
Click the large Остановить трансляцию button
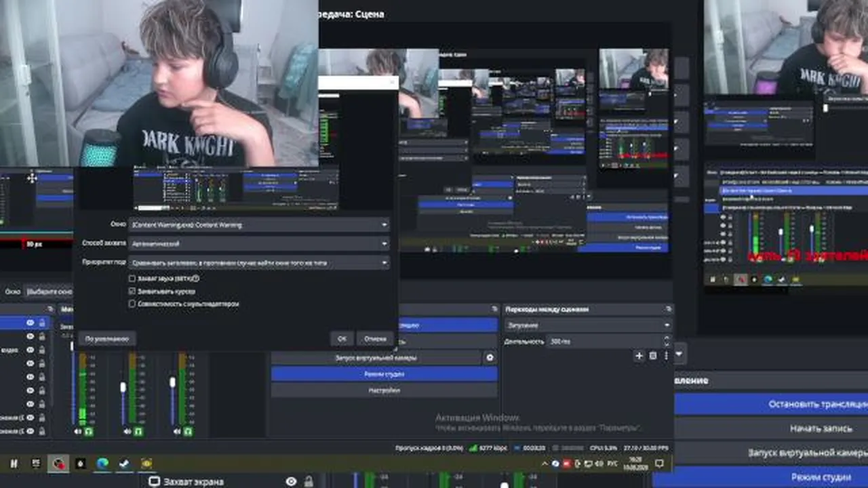(x=771, y=405)
